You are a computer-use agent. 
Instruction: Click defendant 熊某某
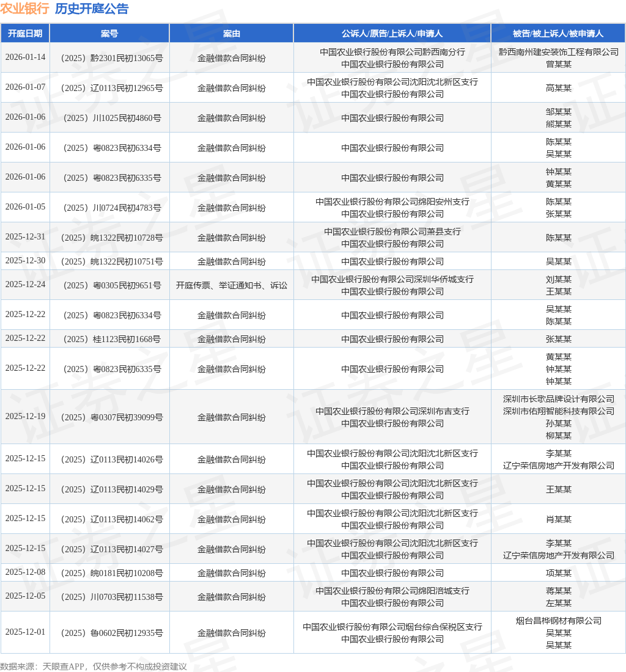pyautogui.click(x=558, y=124)
